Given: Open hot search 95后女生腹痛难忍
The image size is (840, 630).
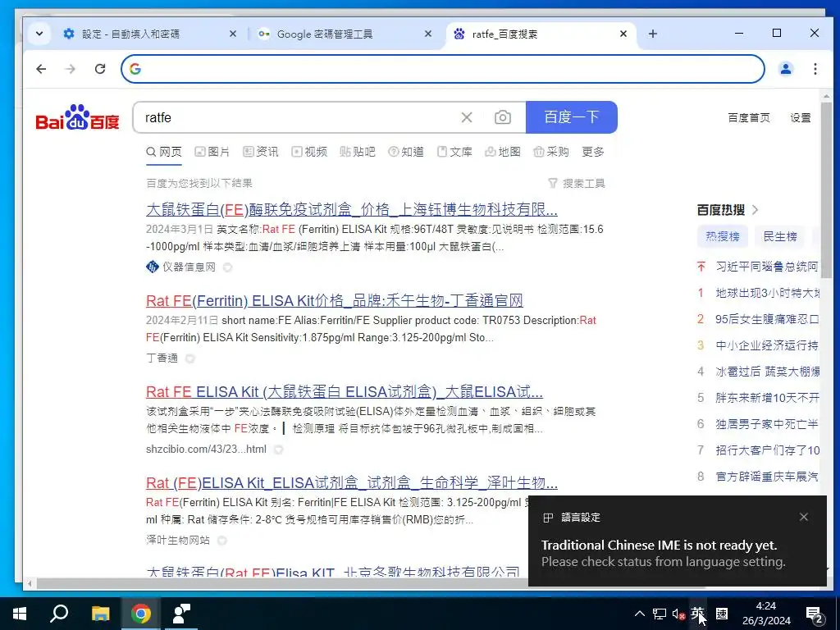Looking at the screenshot, I should pyautogui.click(x=767, y=319).
